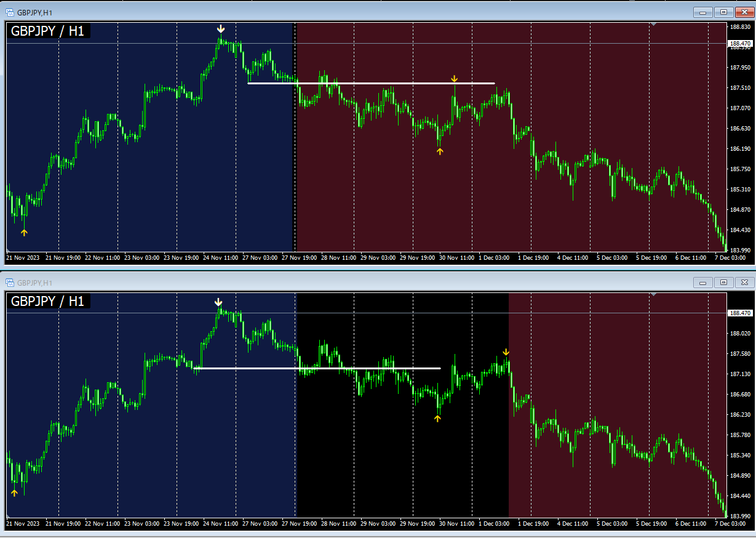Click 187.580 on bottom chart price axis
This screenshot has height=538, width=756.
point(740,353)
